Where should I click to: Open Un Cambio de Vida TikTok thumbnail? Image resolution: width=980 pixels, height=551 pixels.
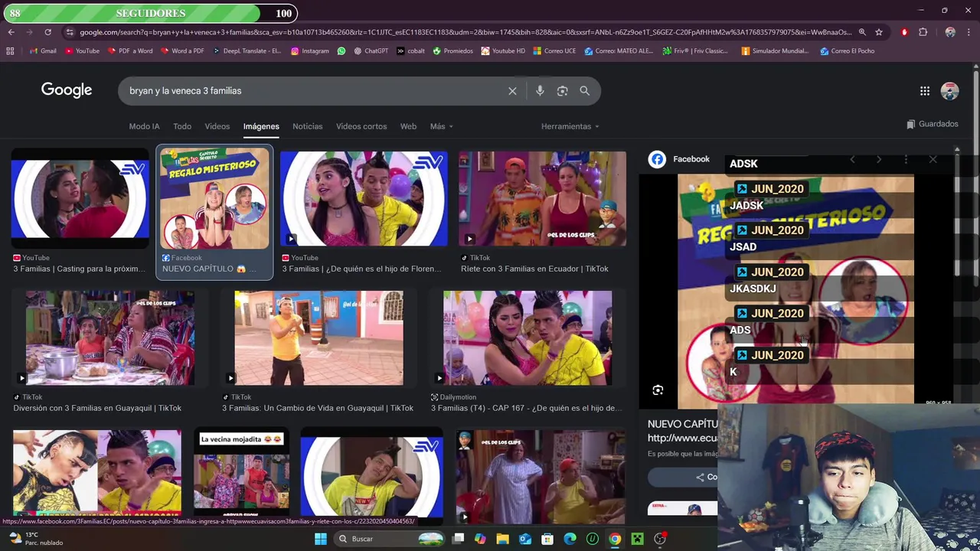(x=318, y=337)
